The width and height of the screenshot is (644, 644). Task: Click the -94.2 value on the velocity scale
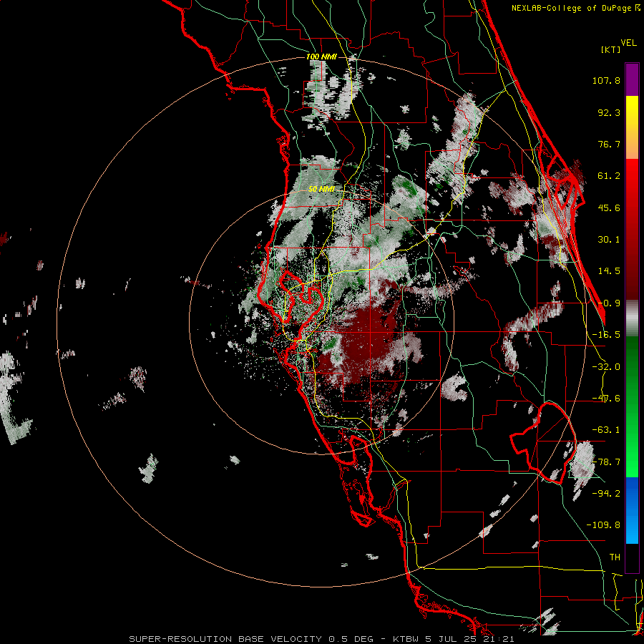(x=606, y=493)
